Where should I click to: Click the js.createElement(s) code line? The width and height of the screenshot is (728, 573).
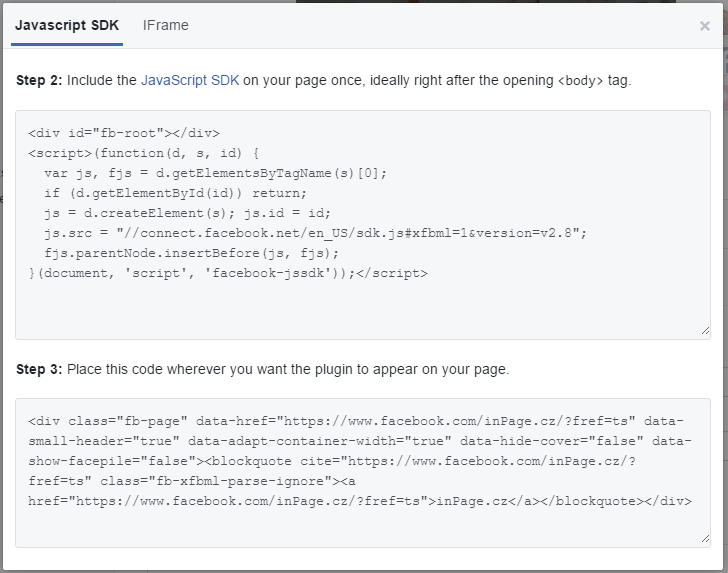tap(188, 213)
